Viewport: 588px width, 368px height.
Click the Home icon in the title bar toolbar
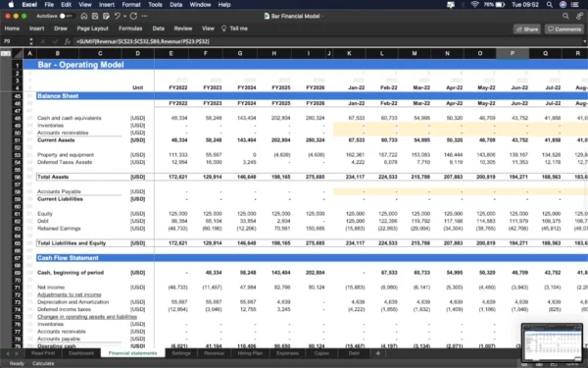pos(84,16)
